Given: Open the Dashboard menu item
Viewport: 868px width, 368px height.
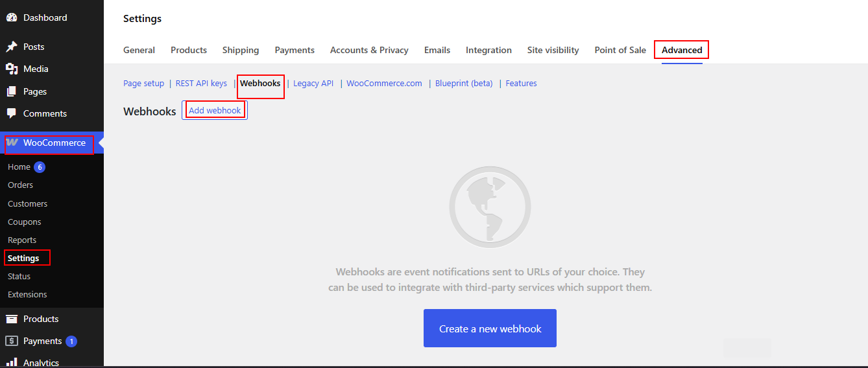Looking at the screenshot, I should pos(45,17).
